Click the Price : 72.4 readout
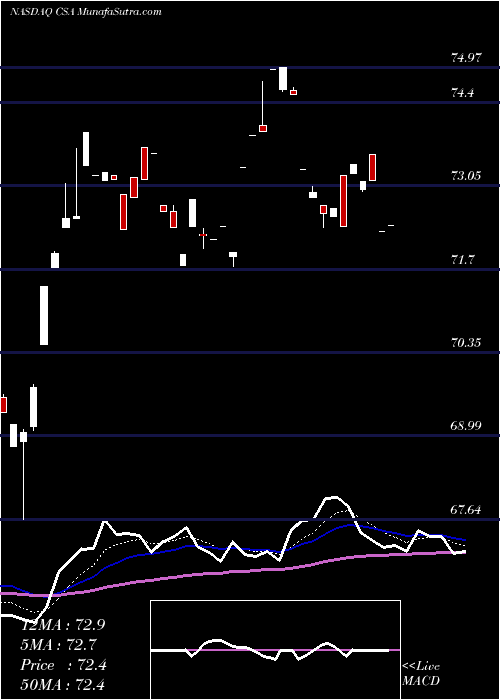The height and width of the screenshot is (700, 500). point(63,665)
